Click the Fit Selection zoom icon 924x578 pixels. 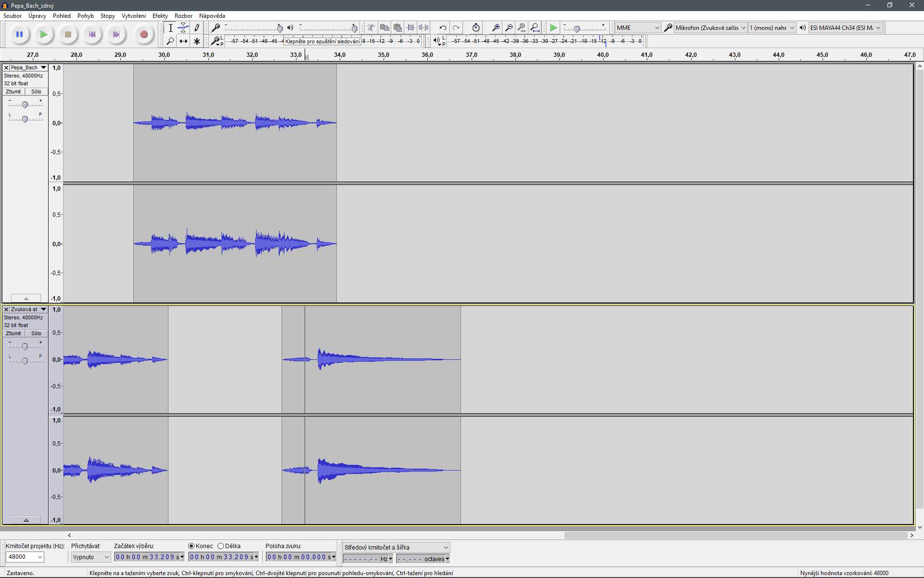(x=522, y=27)
